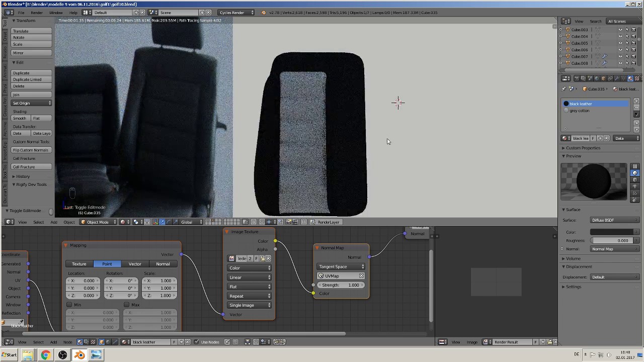Click the add material slot plus button

(636, 101)
